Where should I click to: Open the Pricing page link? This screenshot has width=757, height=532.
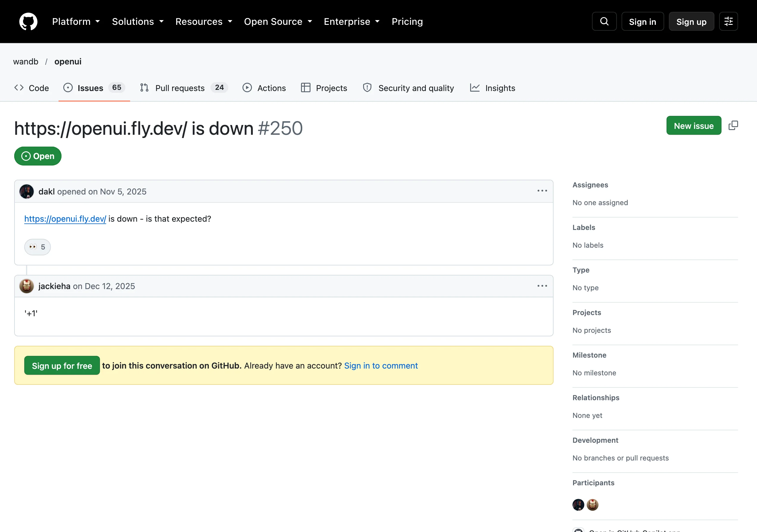tap(407, 21)
